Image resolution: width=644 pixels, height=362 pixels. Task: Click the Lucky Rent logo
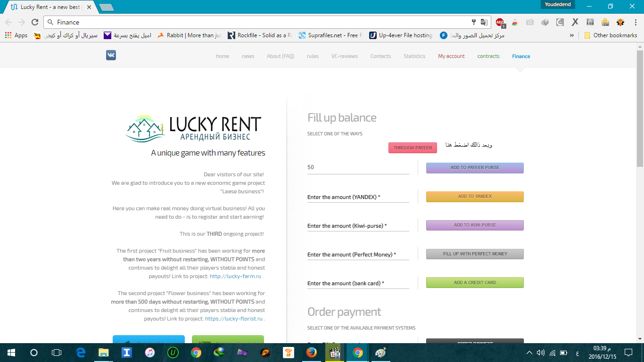193,129
